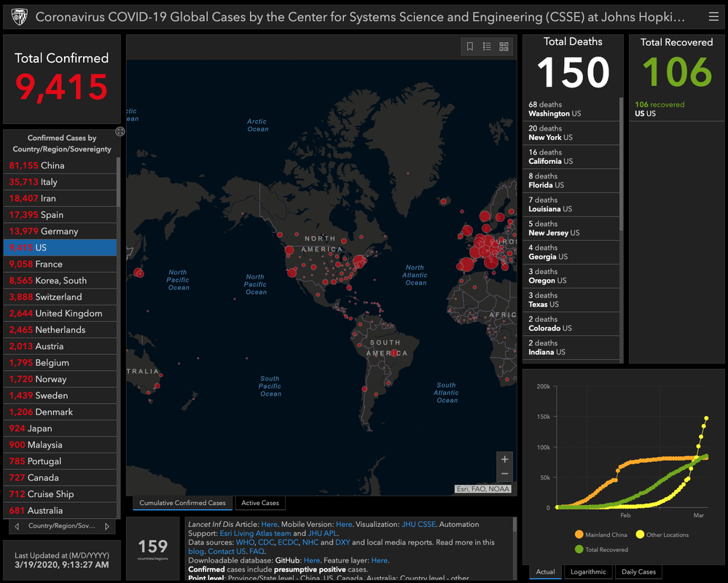The image size is (728, 583).
Task: Select Italy in confirmed cases list
Action: click(x=60, y=182)
